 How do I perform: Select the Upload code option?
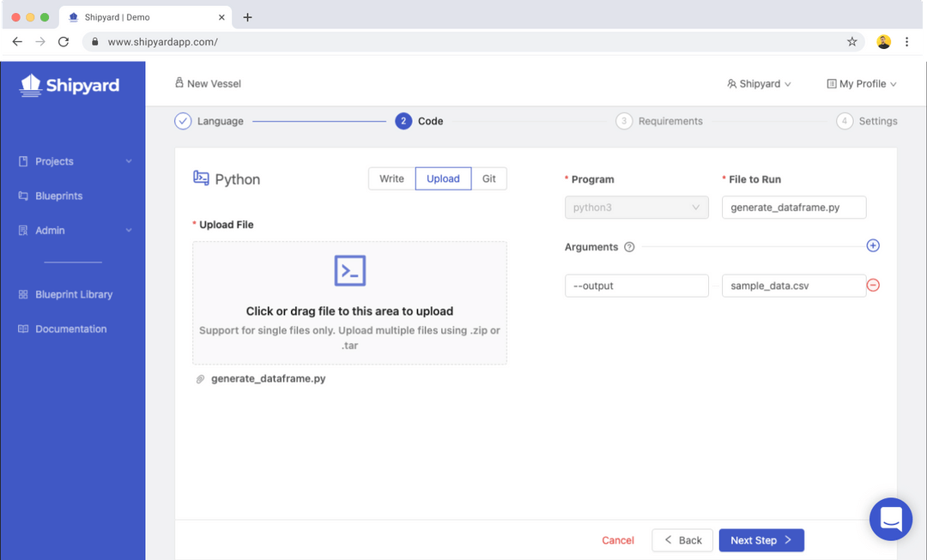point(443,178)
